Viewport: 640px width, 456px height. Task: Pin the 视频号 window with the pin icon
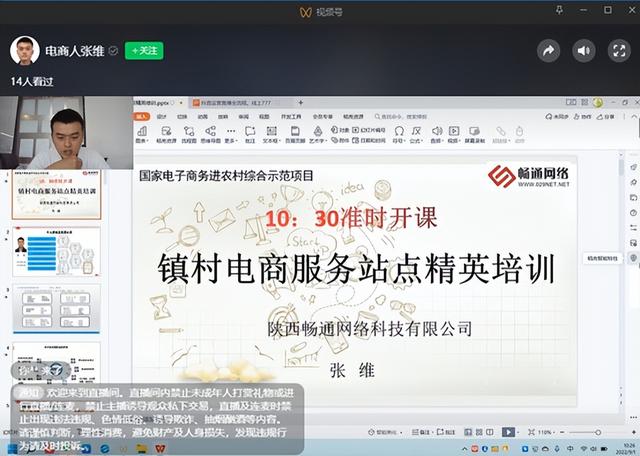[560, 10]
